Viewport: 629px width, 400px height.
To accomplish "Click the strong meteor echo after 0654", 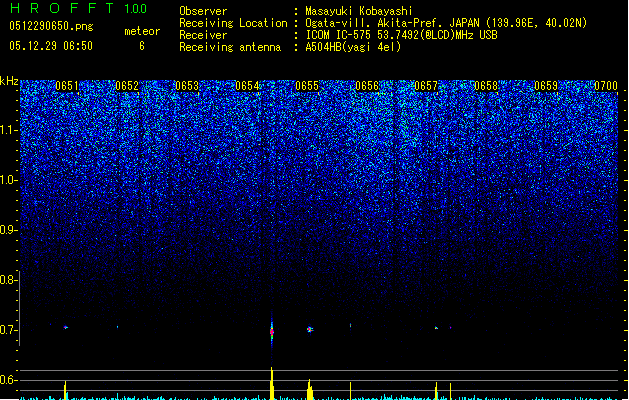I will 272,331.
